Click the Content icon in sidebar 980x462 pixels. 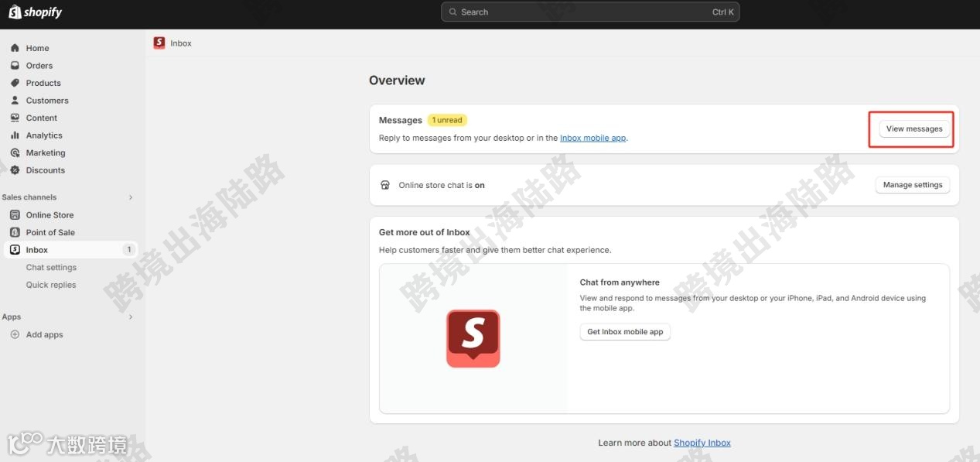[x=15, y=118]
